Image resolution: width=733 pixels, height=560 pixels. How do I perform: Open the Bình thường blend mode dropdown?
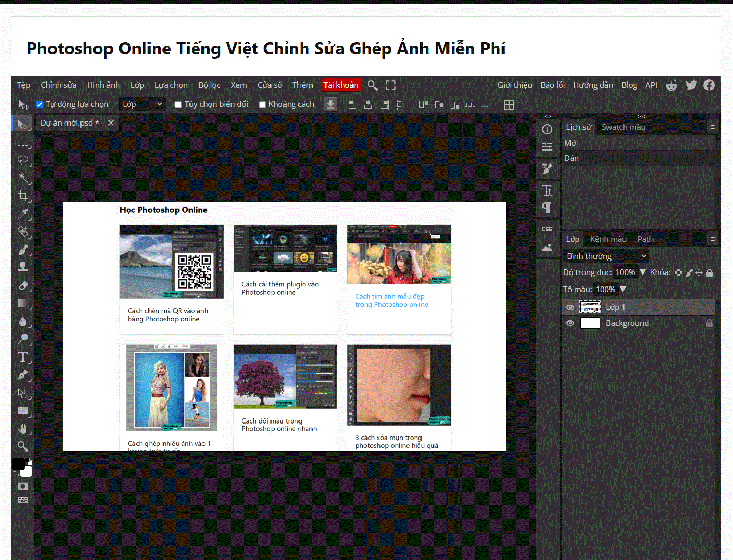pos(606,256)
